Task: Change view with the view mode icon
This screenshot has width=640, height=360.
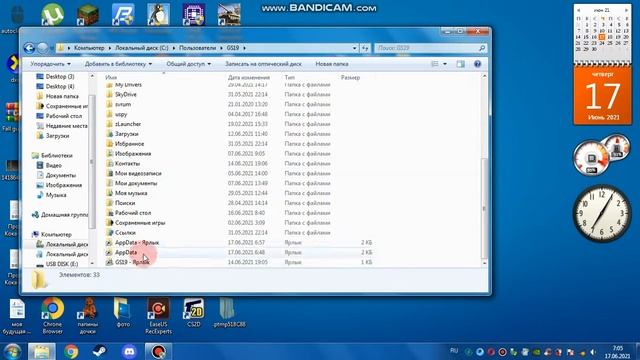Action: (435, 64)
